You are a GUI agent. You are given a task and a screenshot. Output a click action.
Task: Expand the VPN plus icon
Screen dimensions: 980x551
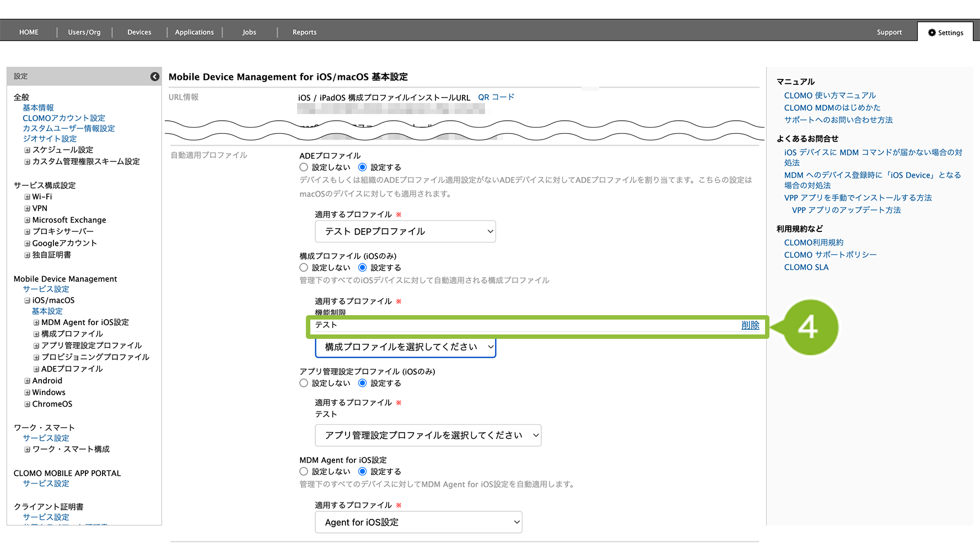click(27, 208)
